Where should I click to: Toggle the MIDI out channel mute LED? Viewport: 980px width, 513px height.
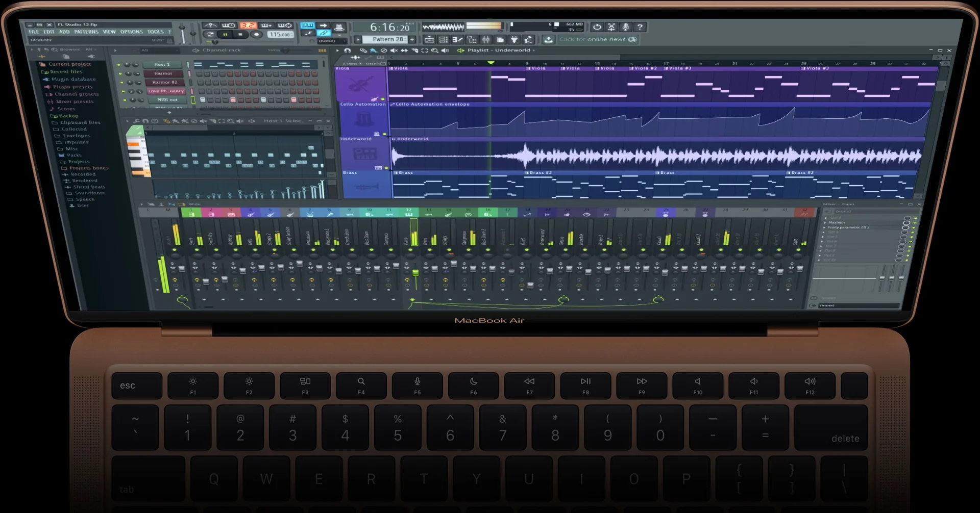coord(125,100)
